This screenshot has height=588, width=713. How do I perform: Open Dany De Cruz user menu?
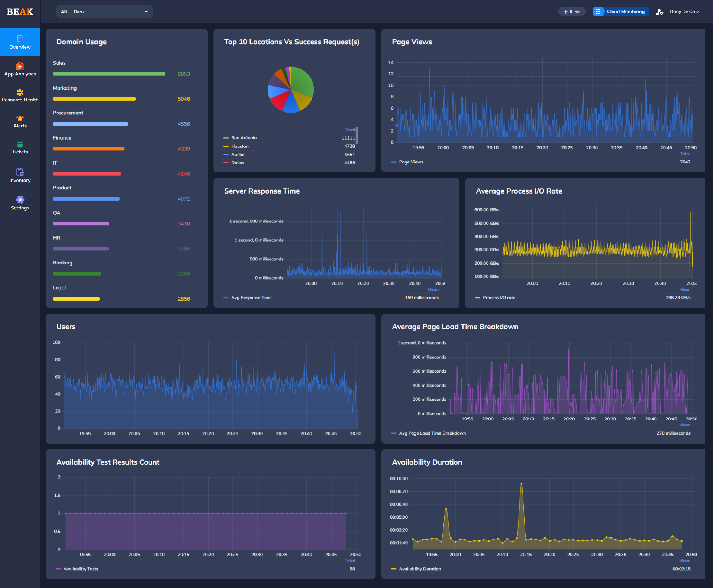pyautogui.click(x=684, y=12)
